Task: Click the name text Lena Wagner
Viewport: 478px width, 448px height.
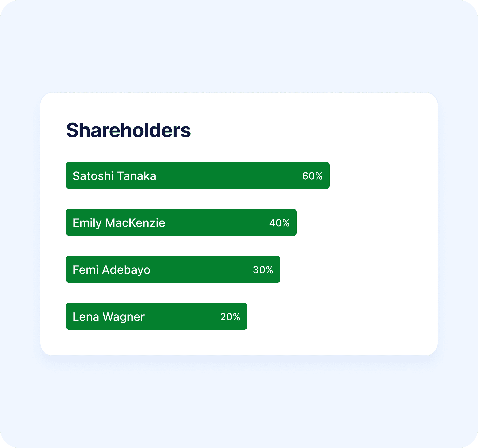Action: 109,317
